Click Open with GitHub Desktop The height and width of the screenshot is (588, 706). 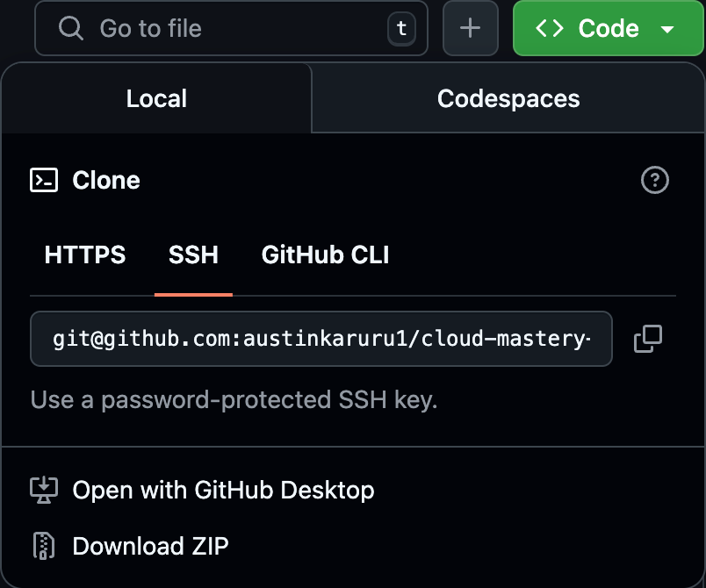(x=222, y=490)
